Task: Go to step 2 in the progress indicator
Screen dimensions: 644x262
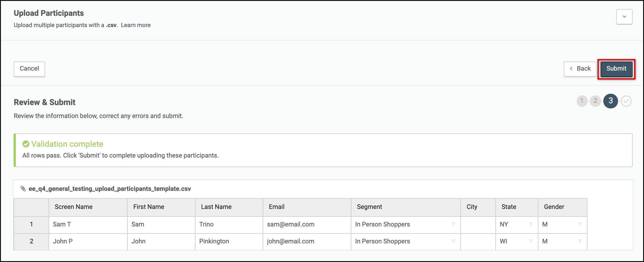Action: click(595, 101)
